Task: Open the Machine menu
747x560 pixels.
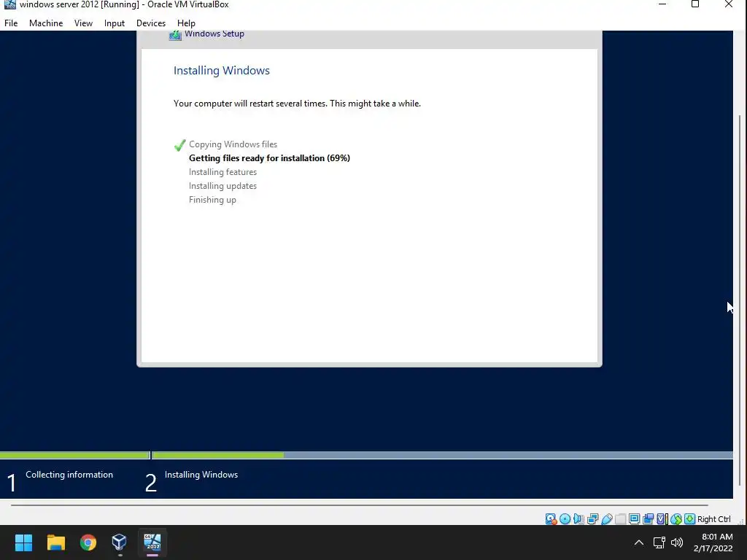Action: (x=46, y=23)
